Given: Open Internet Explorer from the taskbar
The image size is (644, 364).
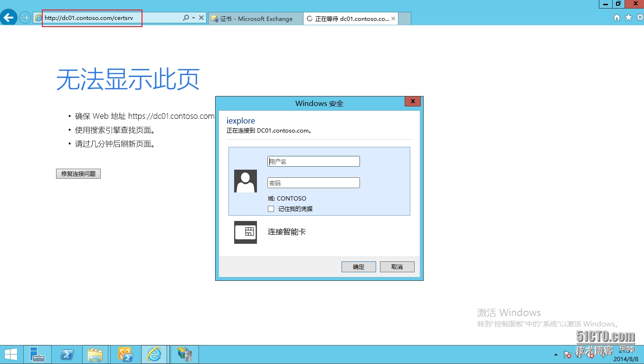Looking at the screenshot, I should point(154,354).
